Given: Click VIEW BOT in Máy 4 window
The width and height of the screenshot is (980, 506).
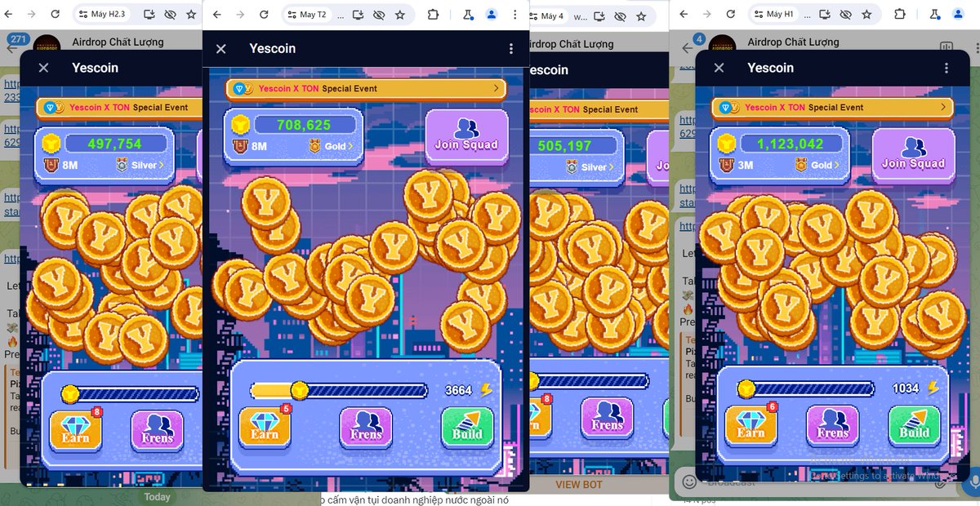Looking at the screenshot, I should pos(579,484).
